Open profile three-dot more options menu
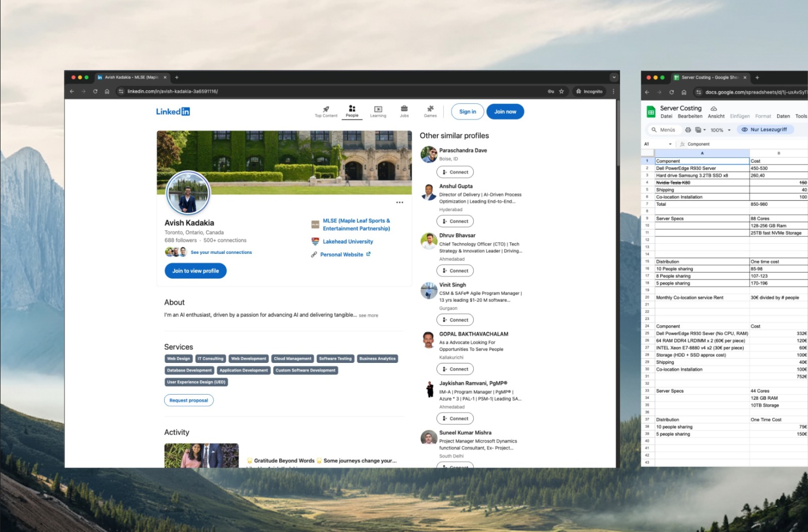Viewport: 808px width, 532px height. point(399,202)
